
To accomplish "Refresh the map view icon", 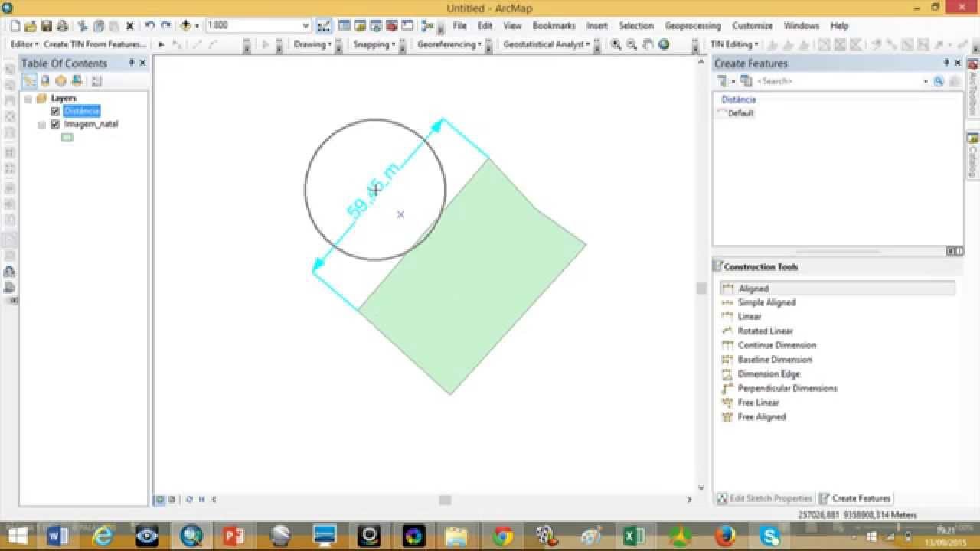I will [x=189, y=500].
